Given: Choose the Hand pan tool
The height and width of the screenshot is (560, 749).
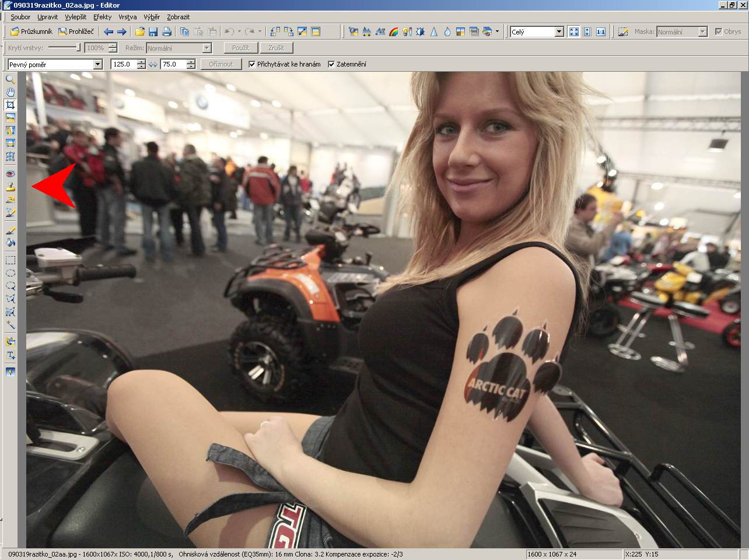Looking at the screenshot, I should tap(10, 92).
